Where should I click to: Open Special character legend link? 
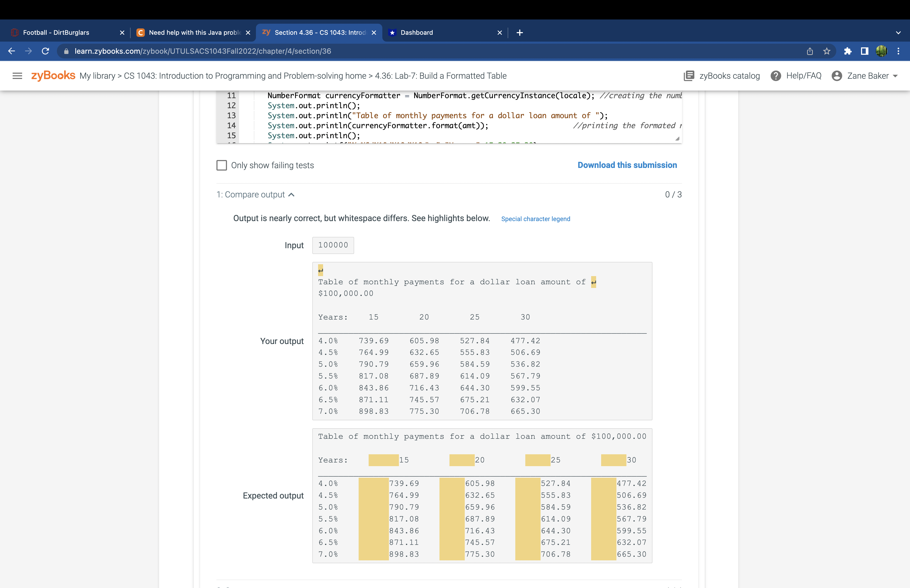(535, 219)
